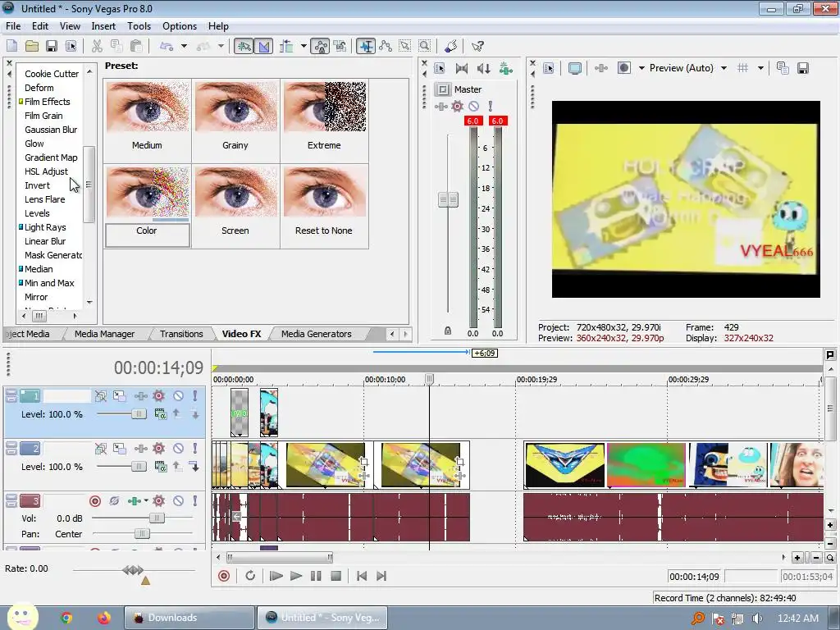Open Downloads window in taskbar
The height and width of the screenshot is (630, 840).
[x=189, y=618]
